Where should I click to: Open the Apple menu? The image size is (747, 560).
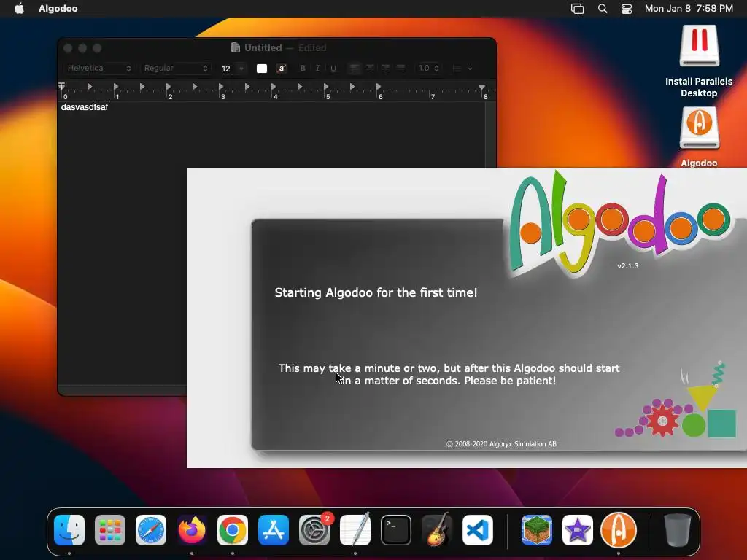(19, 8)
